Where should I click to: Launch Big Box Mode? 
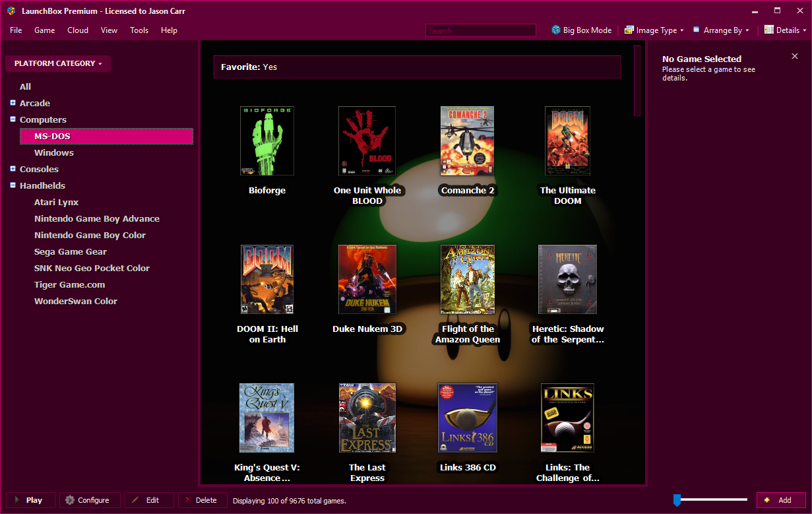point(582,30)
